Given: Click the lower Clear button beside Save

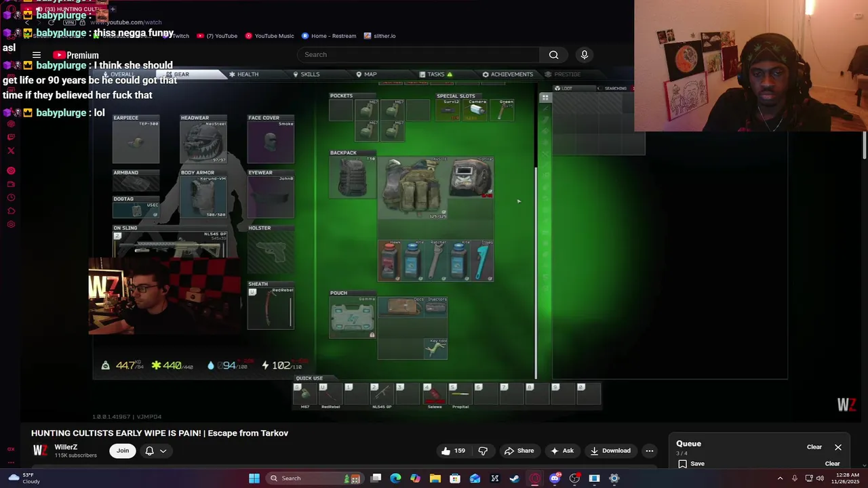Looking at the screenshot, I should click(832, 464).
